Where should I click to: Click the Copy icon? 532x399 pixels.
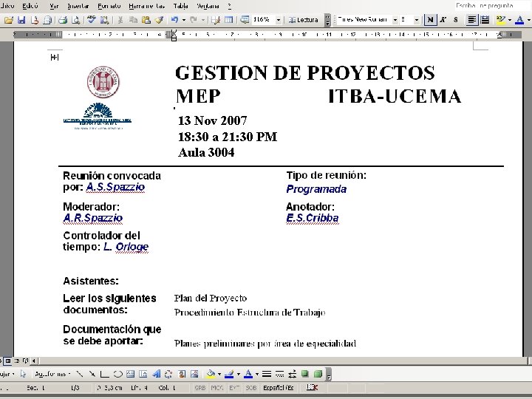coord(133,20)
